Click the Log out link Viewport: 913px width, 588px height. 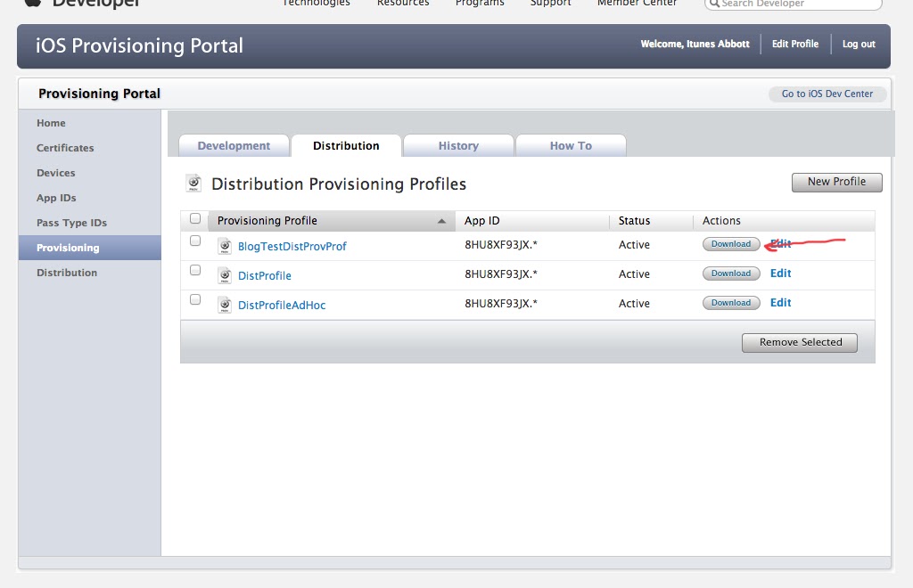859,45
